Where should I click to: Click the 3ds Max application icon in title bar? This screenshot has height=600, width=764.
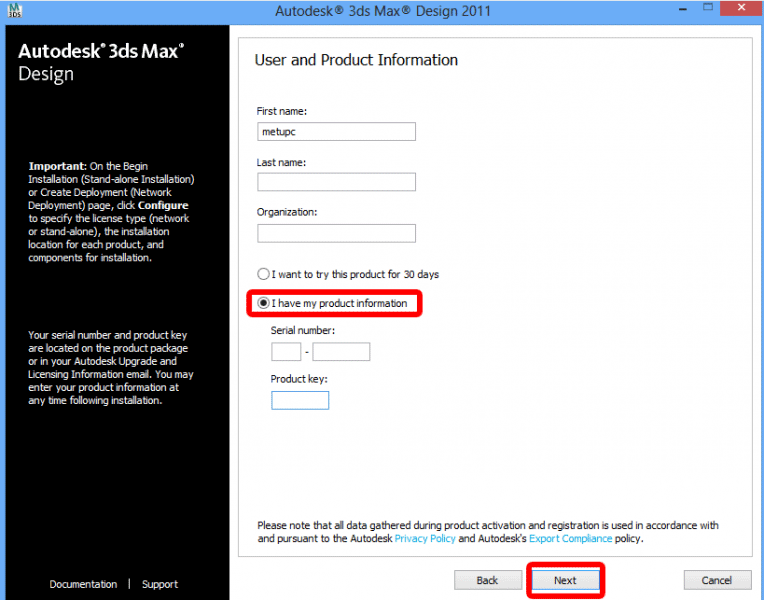15,11
